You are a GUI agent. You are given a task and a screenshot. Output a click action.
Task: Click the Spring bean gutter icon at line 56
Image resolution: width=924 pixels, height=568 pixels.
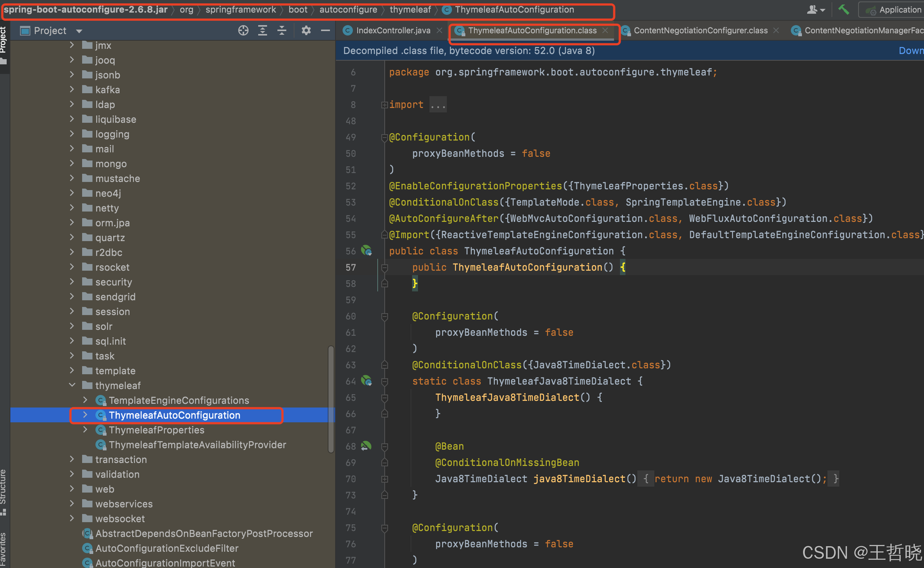[x=367, y=251]
